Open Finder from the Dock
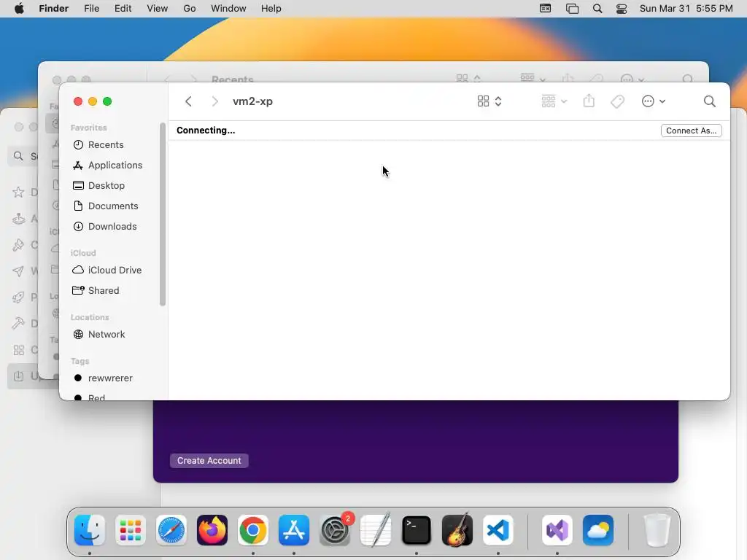Viewport: 747px width, 560px height. click(90, 530)
